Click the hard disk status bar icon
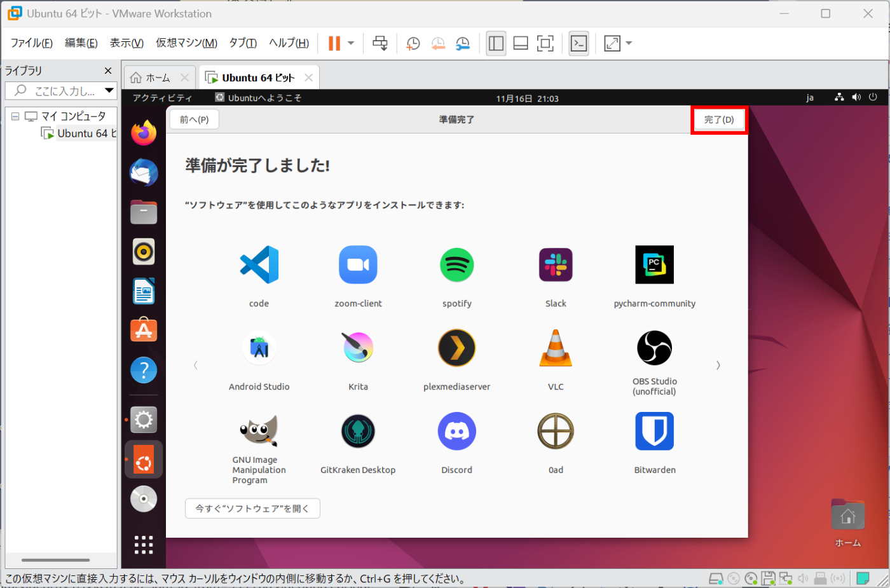The width and height of the screenshot is (890, 588). coord(716,578)
